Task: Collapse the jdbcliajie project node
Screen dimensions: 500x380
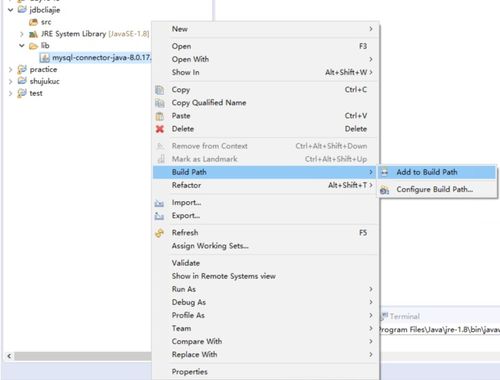Action: [x=11, y=10]
